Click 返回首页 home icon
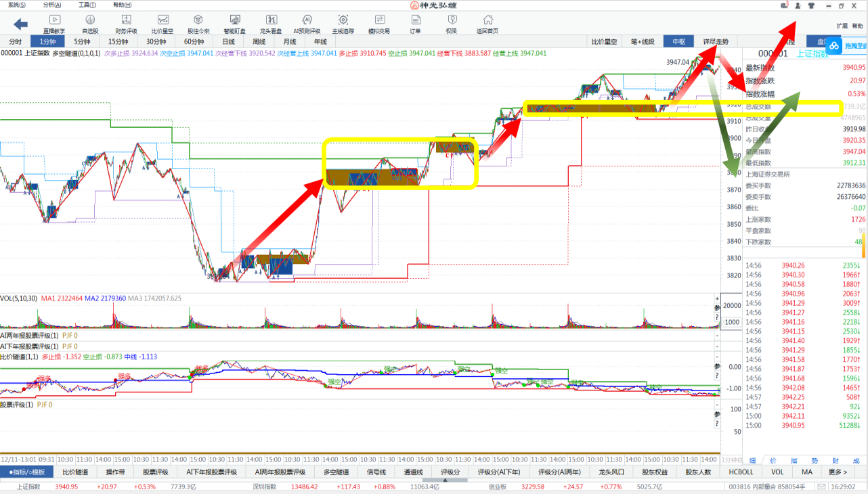868x494 pixels. click(487, 24)
